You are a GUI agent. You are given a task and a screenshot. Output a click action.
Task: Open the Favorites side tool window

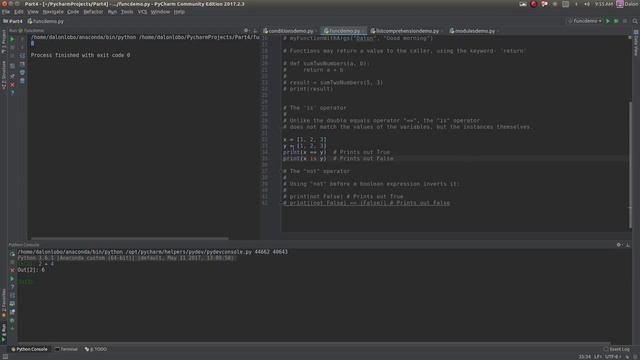pos(4,303)
